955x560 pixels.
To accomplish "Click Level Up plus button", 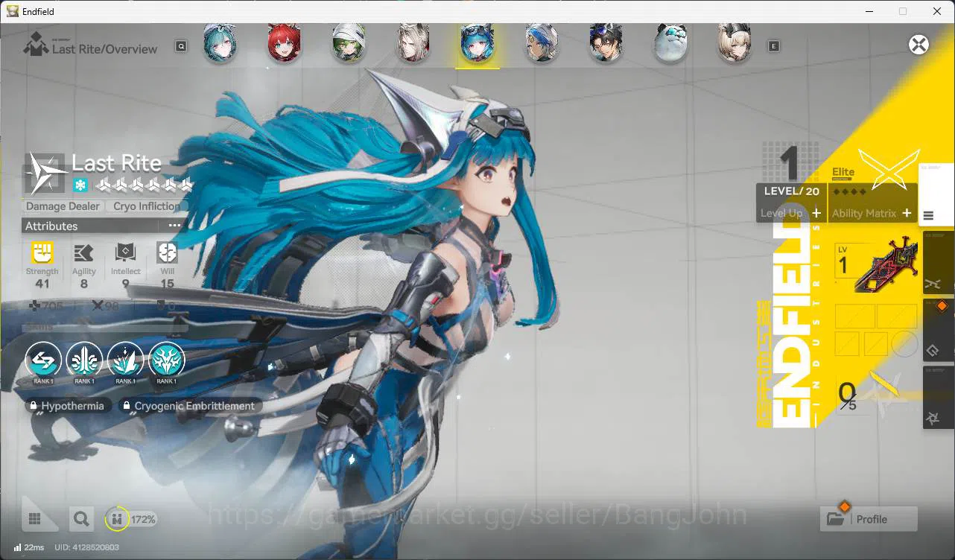I will click(x=816, y=213).
